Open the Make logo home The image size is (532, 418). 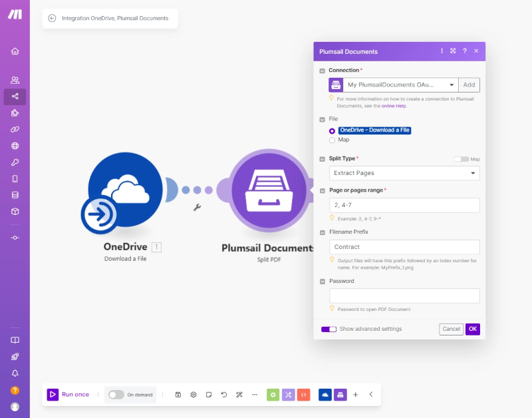click(x=15, y=14)
